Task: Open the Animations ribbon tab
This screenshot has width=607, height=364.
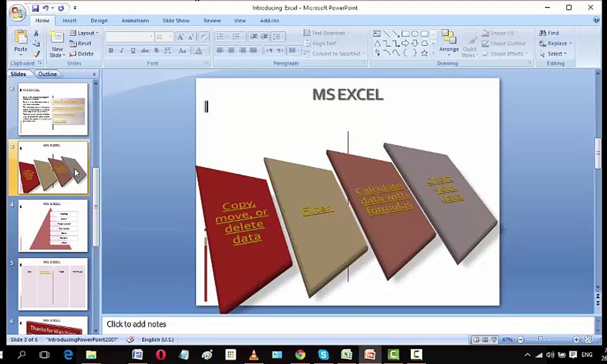Action: (x=135, y=21)
